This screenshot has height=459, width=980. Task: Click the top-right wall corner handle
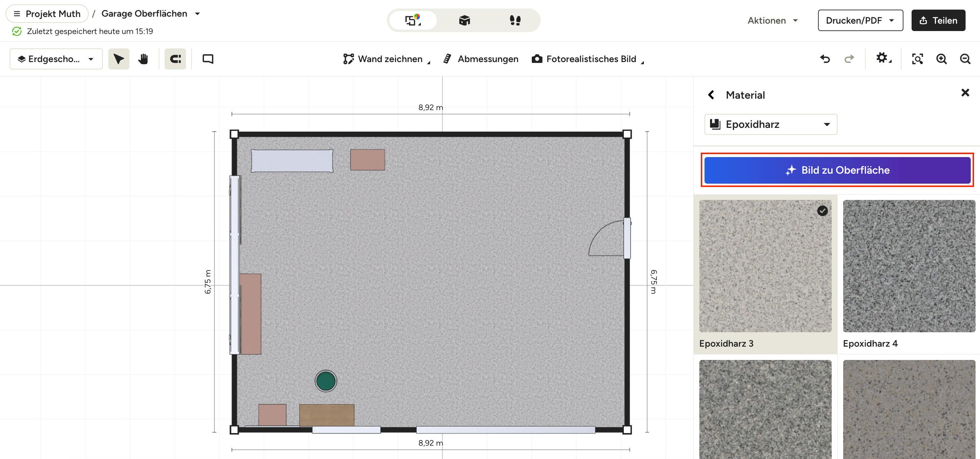tap(627, 134)
